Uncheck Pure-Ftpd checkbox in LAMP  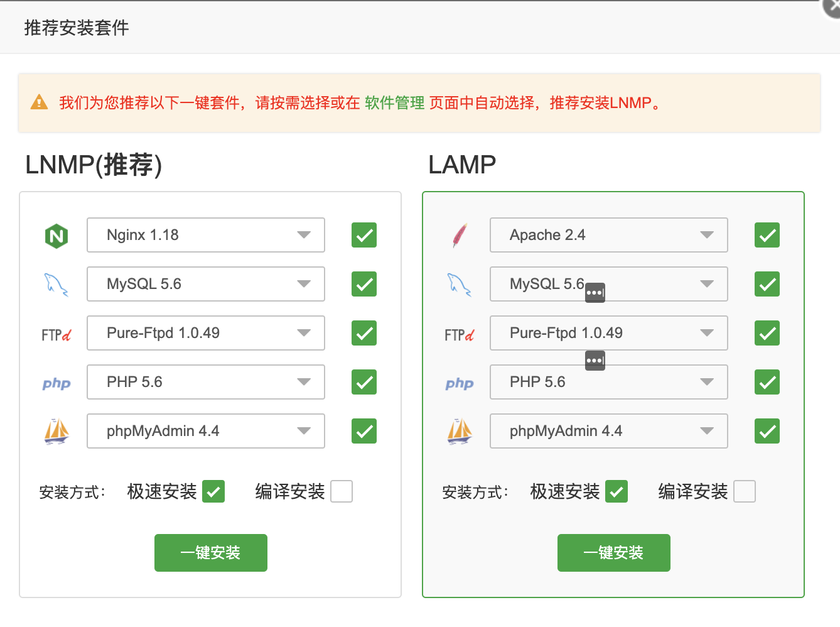(767, 333)
